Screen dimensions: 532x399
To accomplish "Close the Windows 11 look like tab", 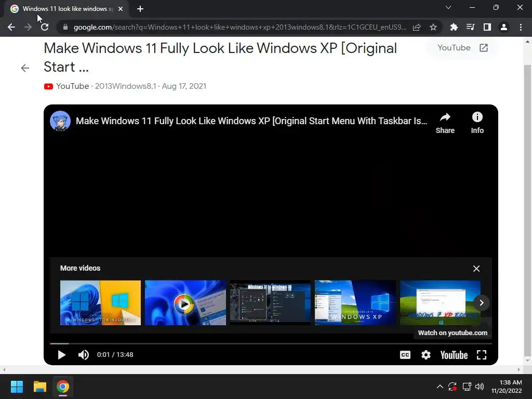I will (x=121, y=9).
